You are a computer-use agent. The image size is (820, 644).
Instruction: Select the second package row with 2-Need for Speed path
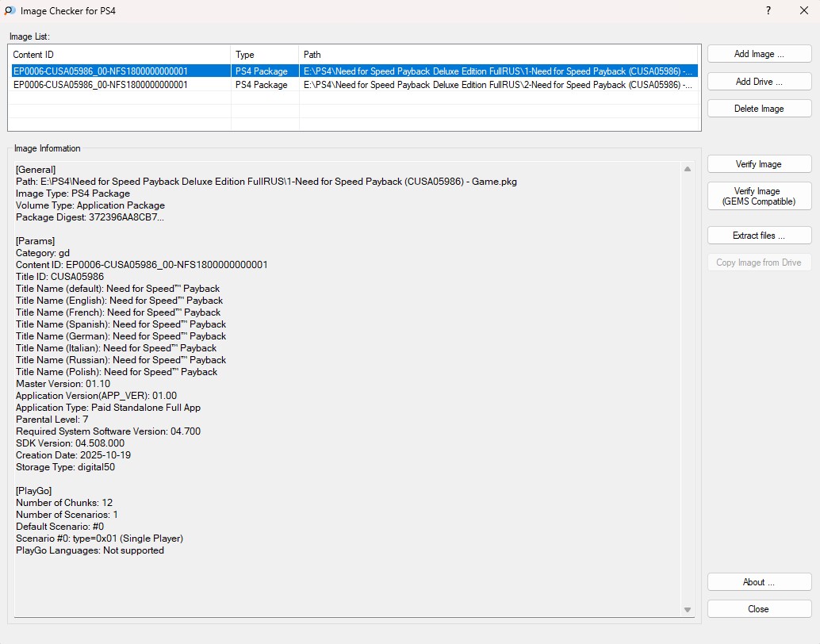(x=497, y=85)
